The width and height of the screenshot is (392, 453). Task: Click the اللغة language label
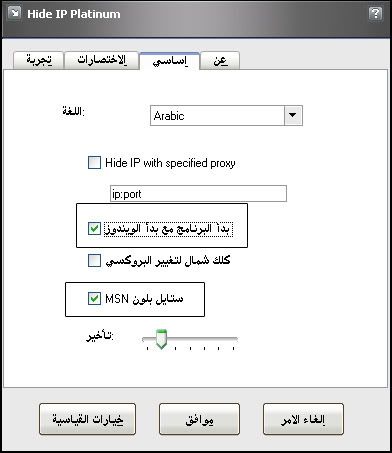click(x=73, y=111)
